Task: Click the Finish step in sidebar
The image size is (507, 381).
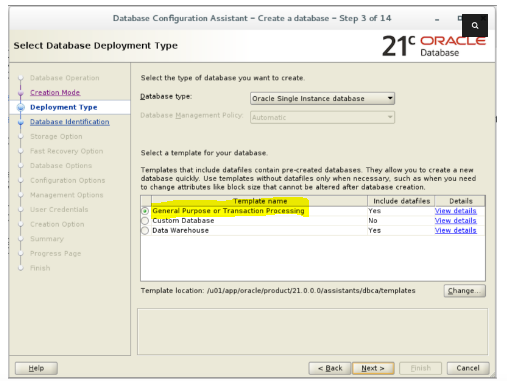Action: 40,268
